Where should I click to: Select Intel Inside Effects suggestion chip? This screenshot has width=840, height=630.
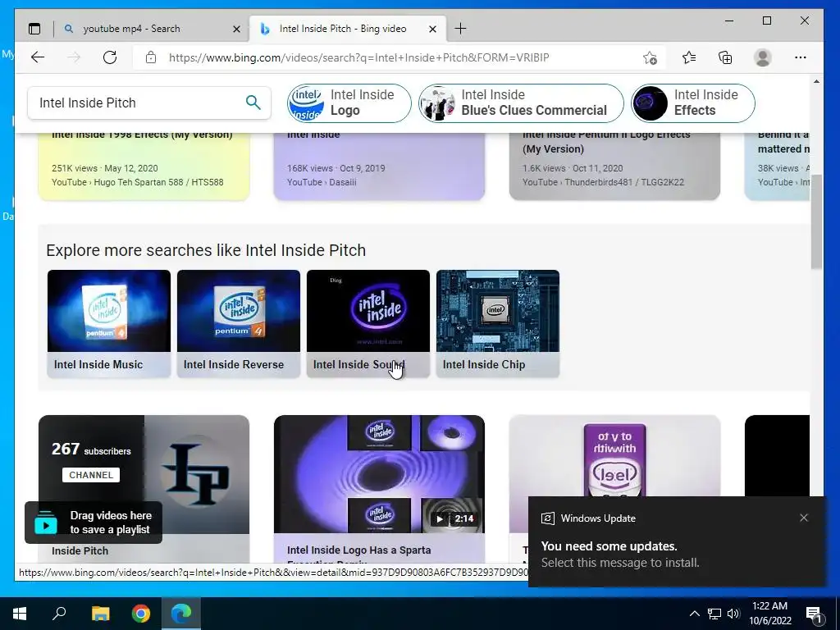(x=693, y=103)
